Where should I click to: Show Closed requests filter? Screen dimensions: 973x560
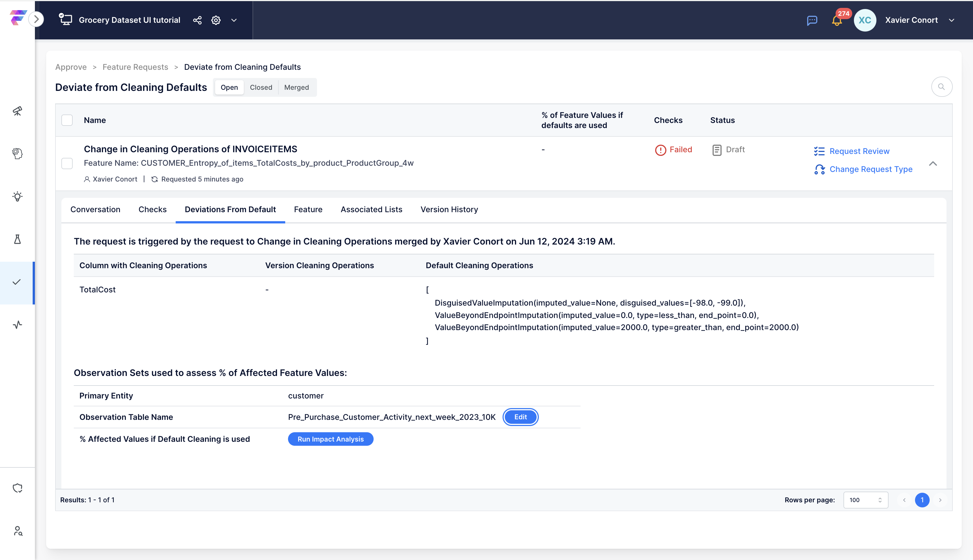[261, 87]
